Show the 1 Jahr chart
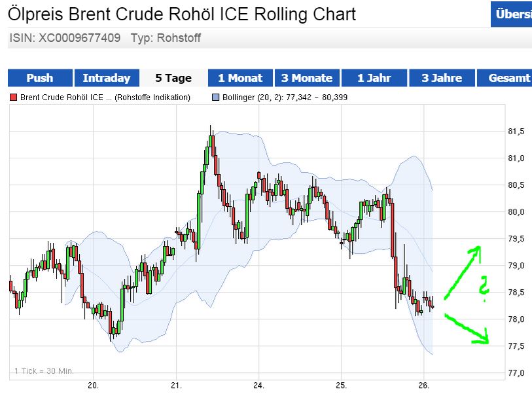 (376, 78)
